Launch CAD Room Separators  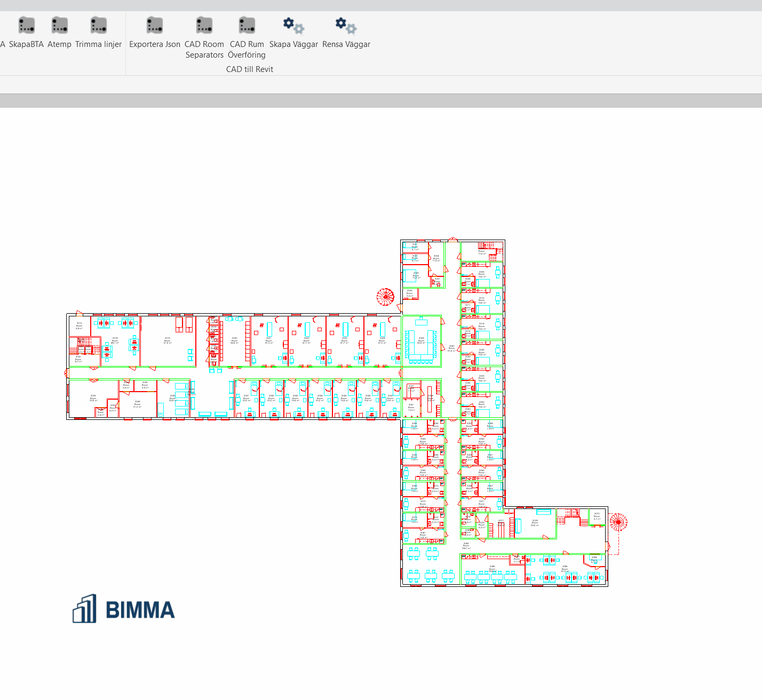click(x=204, y=25)
